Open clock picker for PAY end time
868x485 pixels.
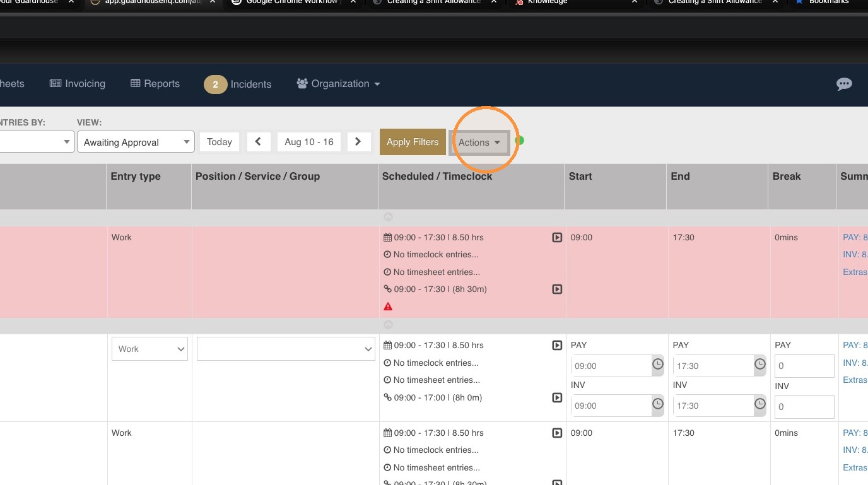[760, 365]
